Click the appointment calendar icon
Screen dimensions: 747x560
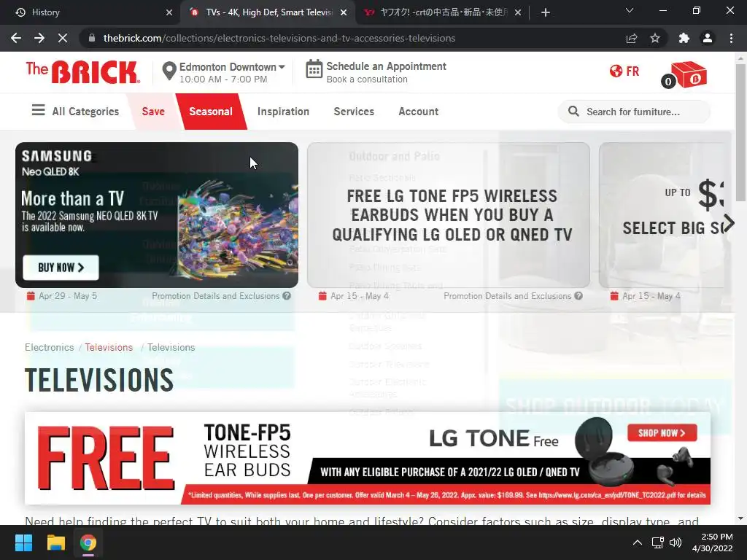pyautogui.click(x=314, y=69)
